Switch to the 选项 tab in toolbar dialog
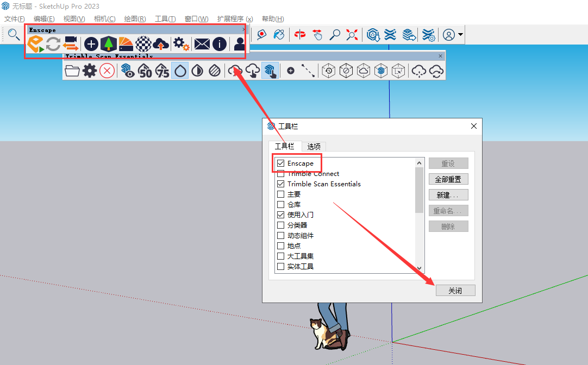Image resolution: width=588 pixels, height=365 pixels. pyautogui.click(x=314, y=146)
